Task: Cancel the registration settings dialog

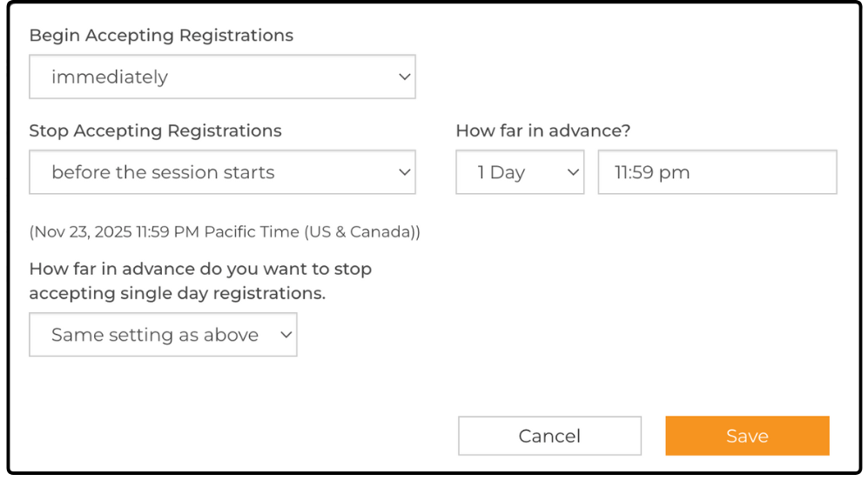Action: (549, 436)
